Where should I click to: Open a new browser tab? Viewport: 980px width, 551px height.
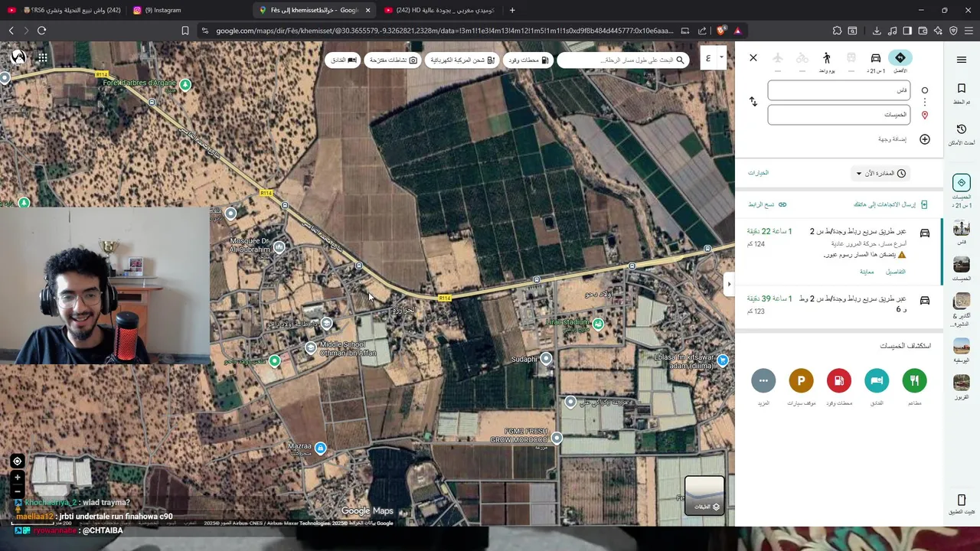coord(512,10)
